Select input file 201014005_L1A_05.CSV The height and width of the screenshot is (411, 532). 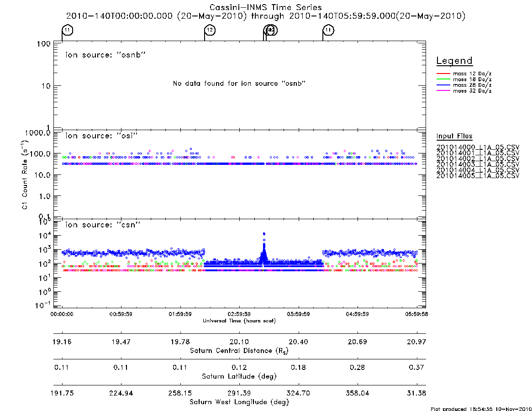(478, 176)
